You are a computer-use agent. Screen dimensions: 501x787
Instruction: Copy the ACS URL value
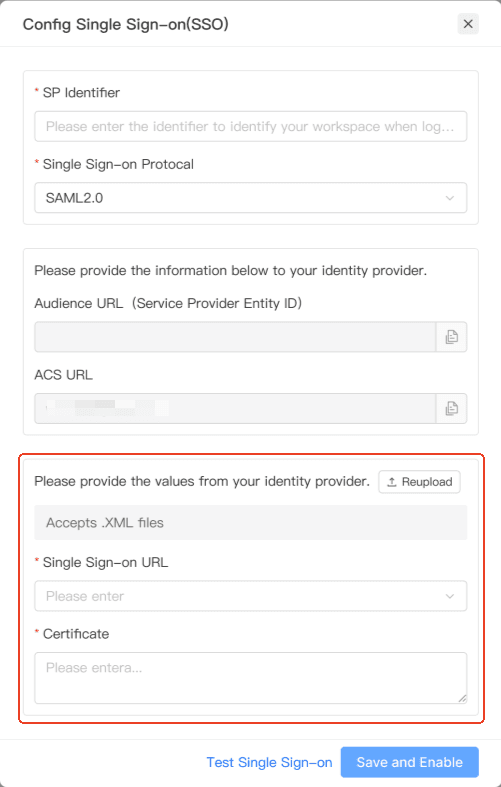pyautogui.click(x=451, y=409)
